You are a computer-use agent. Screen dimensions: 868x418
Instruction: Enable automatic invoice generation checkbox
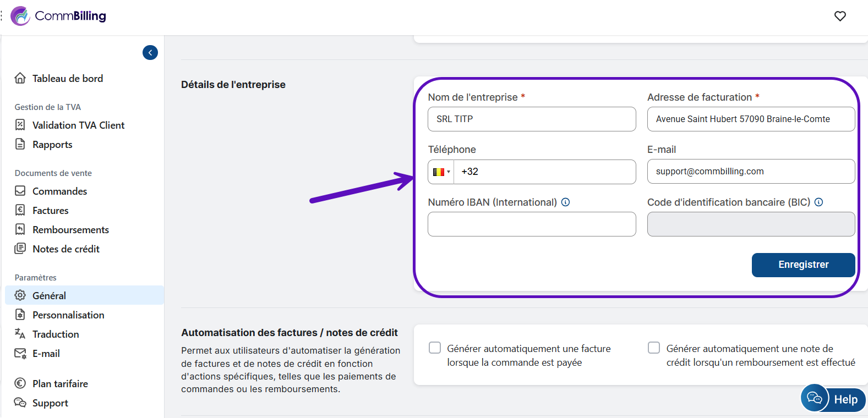pyautogui.click(x=435, y=348)
